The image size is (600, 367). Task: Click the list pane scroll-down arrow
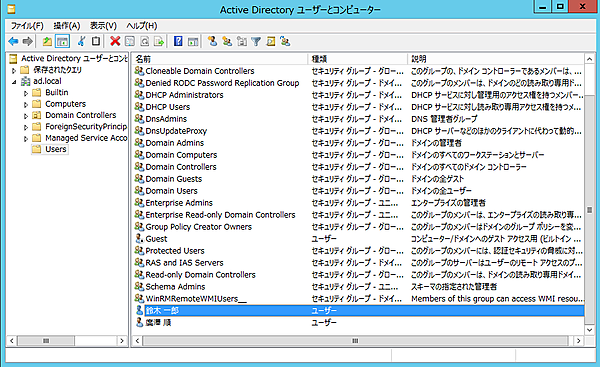pyautogui.click(x=589, y=330)
